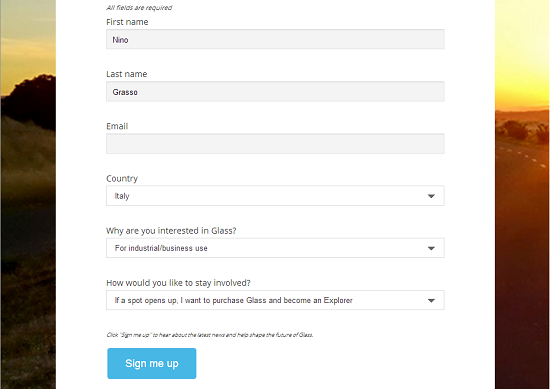This screenshot has height=389, width=550.
Task: Click the Sign me up button
Action: (x=152, y=363)
